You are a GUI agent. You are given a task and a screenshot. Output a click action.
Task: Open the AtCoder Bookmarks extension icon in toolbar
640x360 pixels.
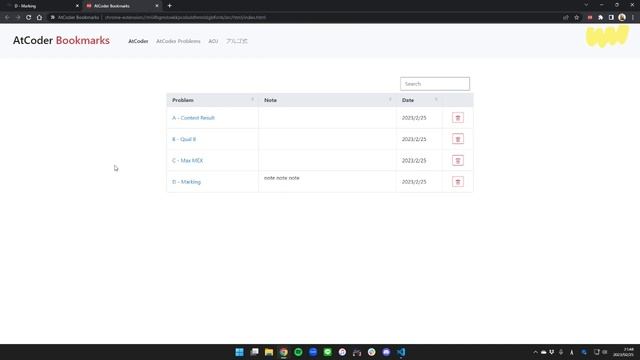tap(590, 18)
